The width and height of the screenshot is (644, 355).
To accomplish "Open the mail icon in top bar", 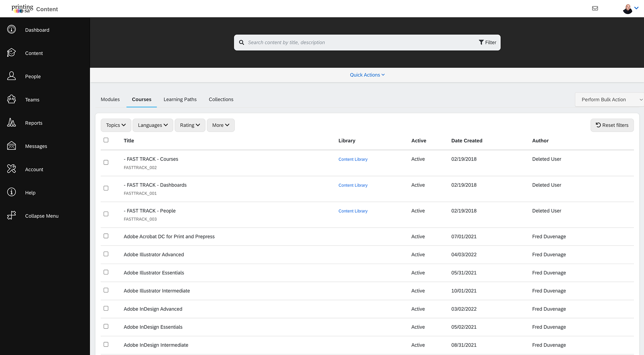I will point(595,8).
